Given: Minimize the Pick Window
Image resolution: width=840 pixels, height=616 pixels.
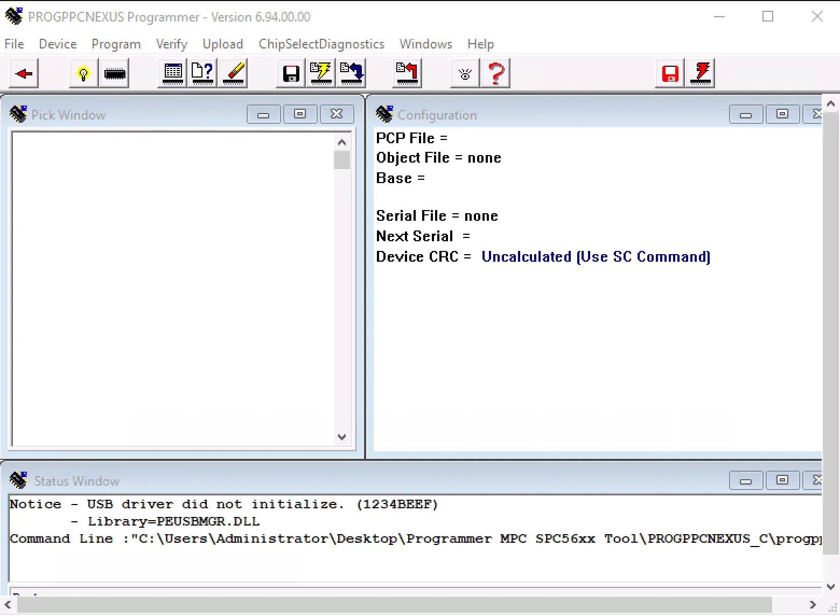Looking at the screenshot, I should pyautogui.click(x=263, y=114).
